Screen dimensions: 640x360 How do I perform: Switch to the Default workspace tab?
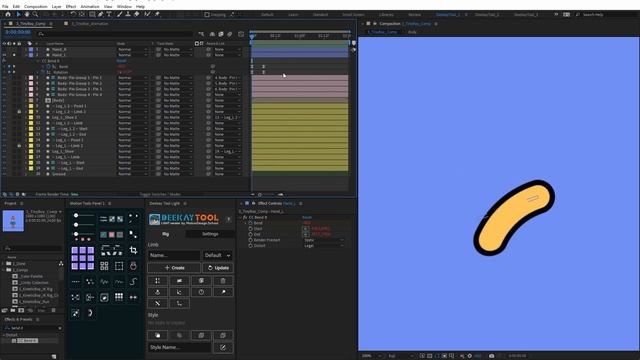tap(267, 15)
